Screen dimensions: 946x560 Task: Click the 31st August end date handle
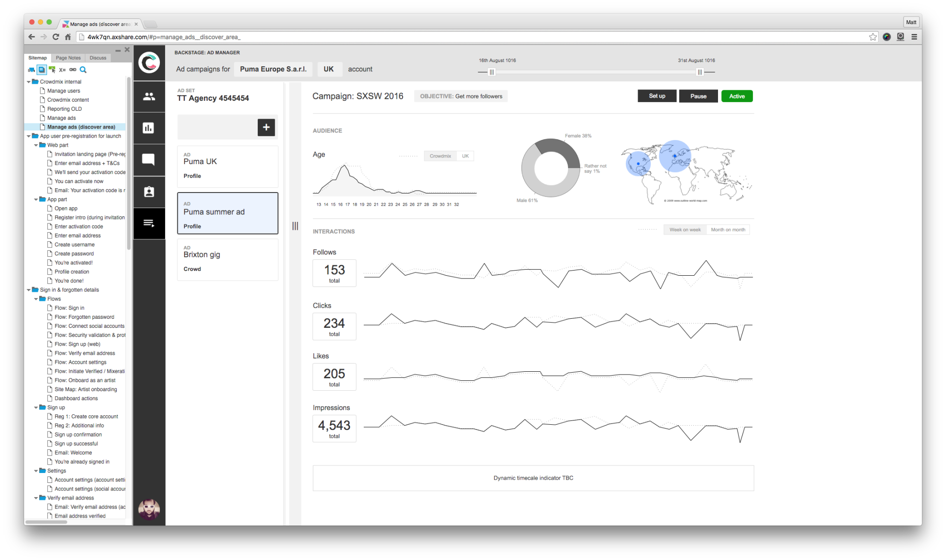[x=700, y=72]
